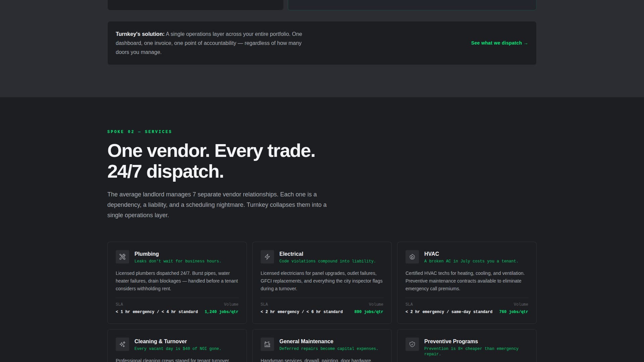Select the Electrical card heading
Viewport: 644px width, 362px height.
[291, 254]
